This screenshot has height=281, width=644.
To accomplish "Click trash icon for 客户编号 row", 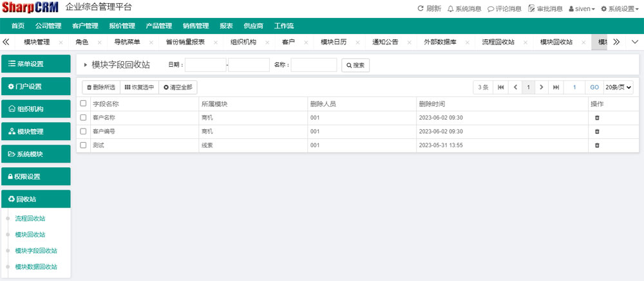I will 596,131.
